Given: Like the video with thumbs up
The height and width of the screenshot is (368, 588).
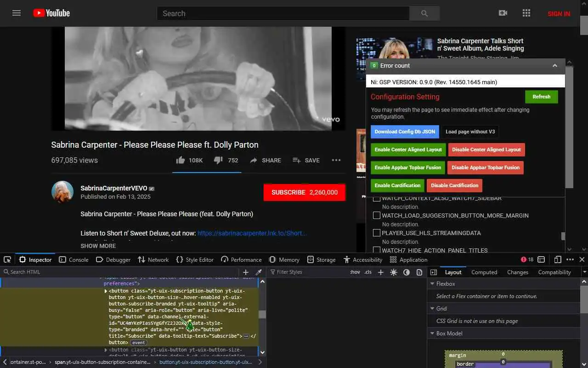Looking at the screenshot, I should point(180,160).
